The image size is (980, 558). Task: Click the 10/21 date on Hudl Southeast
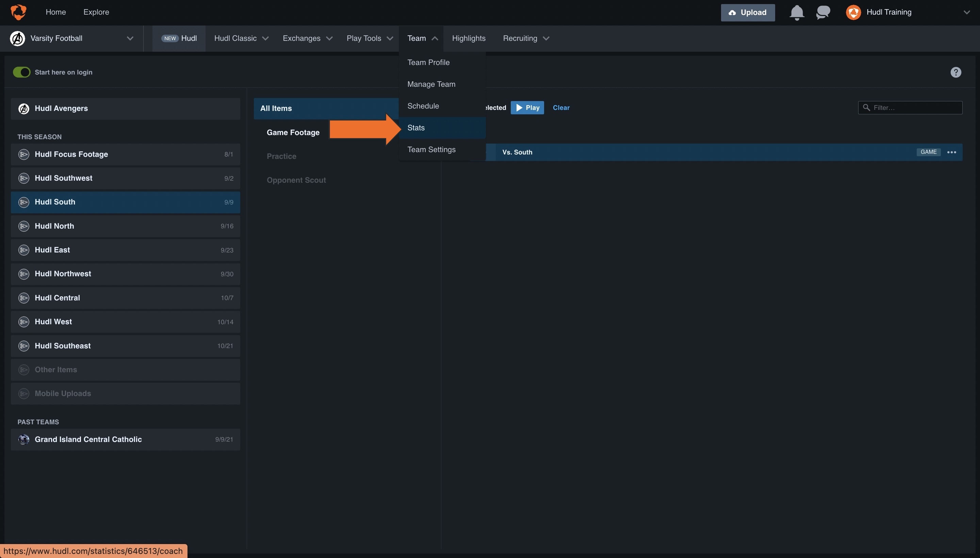pyautogui.click(x=225, y=346)
